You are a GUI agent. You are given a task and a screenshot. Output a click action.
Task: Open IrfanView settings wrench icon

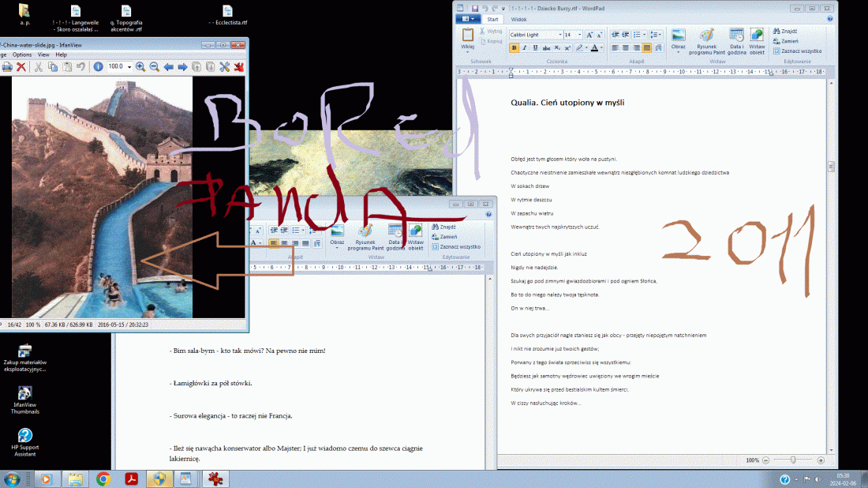click(x=225, y=67)
